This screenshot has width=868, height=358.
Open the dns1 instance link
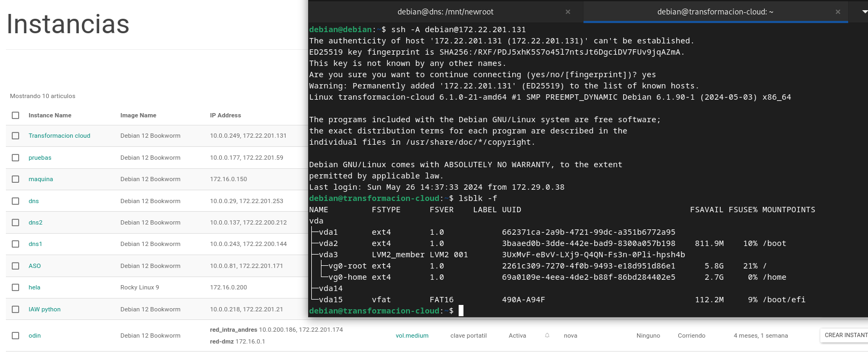35,244
